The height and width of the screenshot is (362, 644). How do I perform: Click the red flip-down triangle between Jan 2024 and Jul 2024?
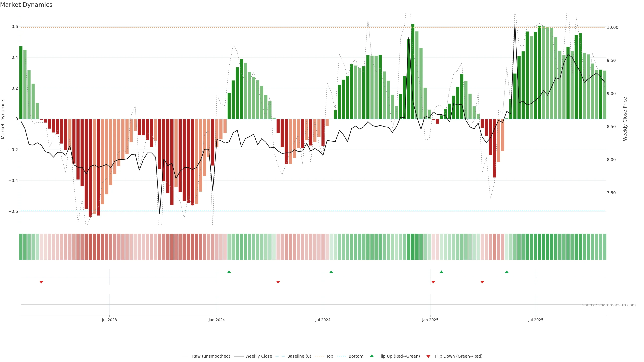coord(278,282)
